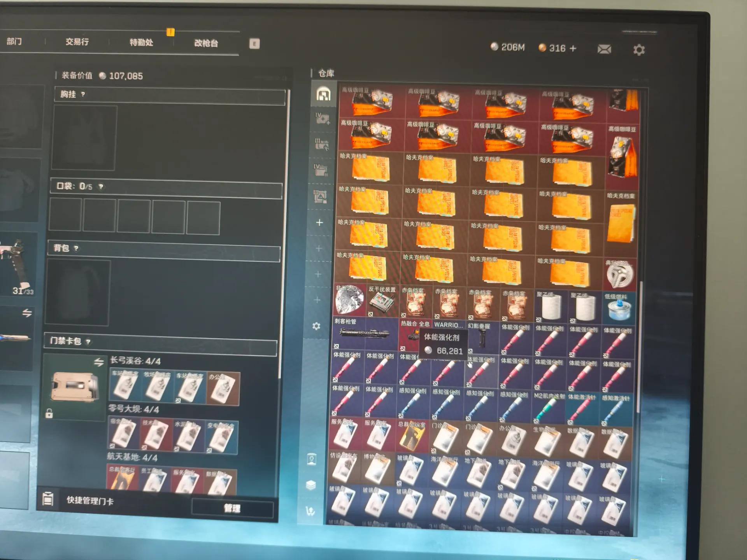Click the 管理 button

[232, 508]
